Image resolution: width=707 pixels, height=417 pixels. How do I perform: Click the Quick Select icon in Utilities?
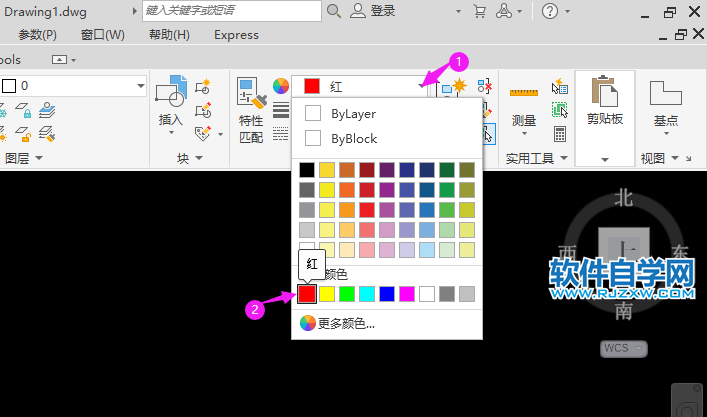click(x=560, y=86)
